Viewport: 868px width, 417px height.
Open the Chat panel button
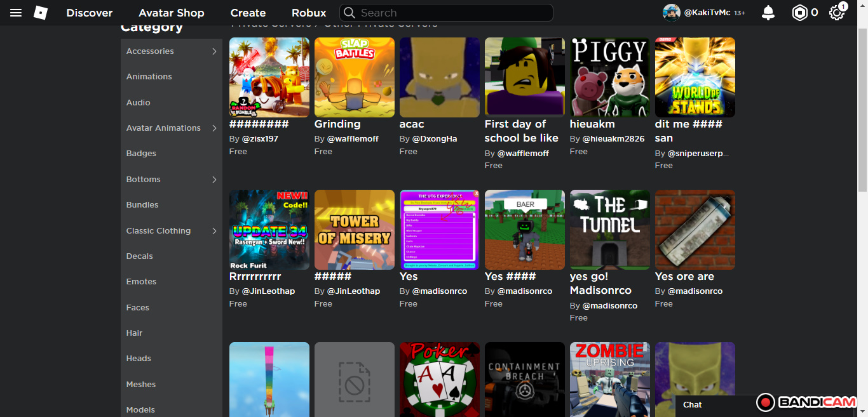click(x=693, y=405)
